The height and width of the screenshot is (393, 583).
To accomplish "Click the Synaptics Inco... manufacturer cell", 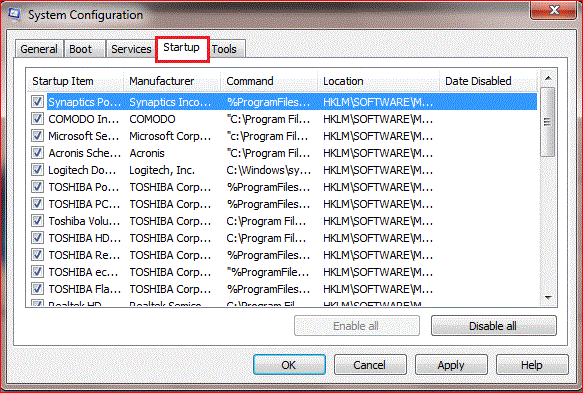I will coord(170,102).
